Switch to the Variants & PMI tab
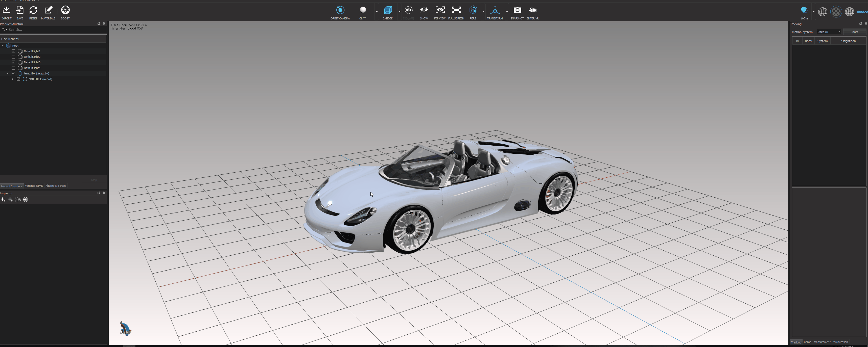Viewport: 868px width, 347px height. click(34, 186)
